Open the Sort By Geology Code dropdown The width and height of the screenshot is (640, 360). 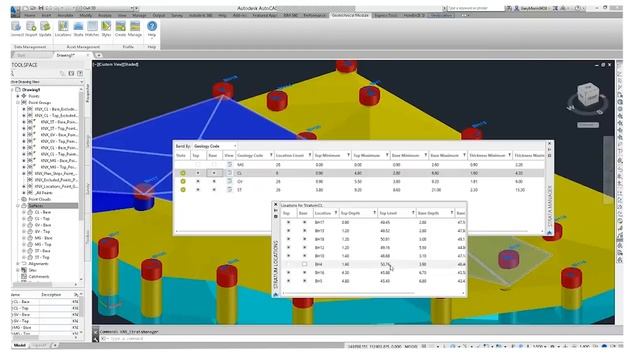tap(214, 146)
